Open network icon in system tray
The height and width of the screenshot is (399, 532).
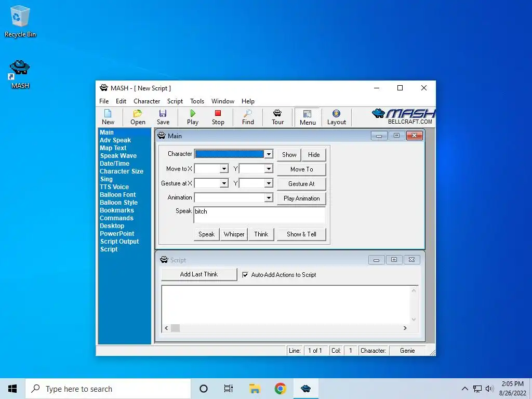(x=477, y=389)
